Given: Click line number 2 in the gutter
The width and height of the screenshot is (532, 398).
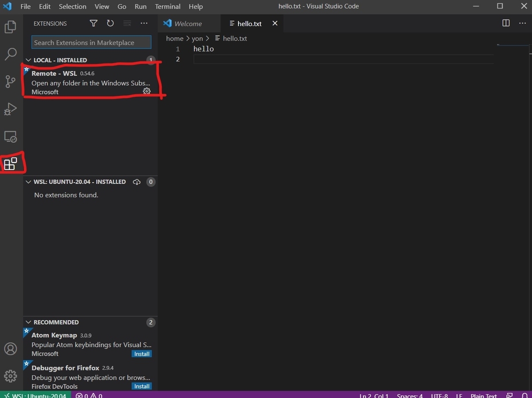Looking at the screenshot, I should [x=178, y=59].
